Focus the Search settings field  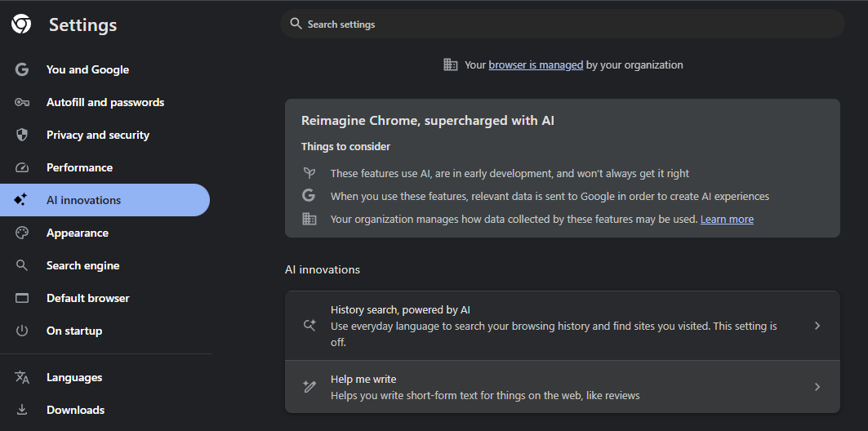(x=563, y=24)
